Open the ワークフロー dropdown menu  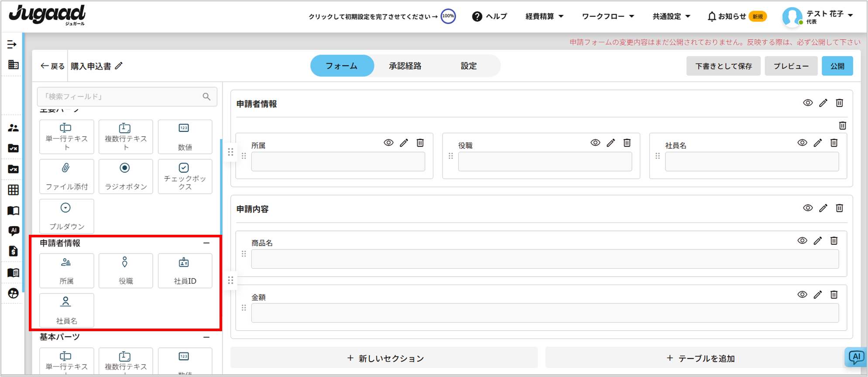pyautogui.click(x=607, y=17)
